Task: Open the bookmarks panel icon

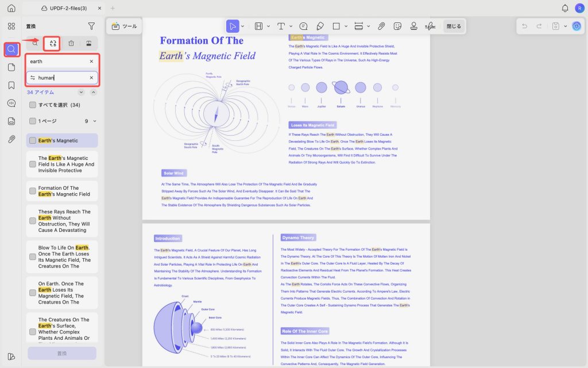Action: (11, 85)
